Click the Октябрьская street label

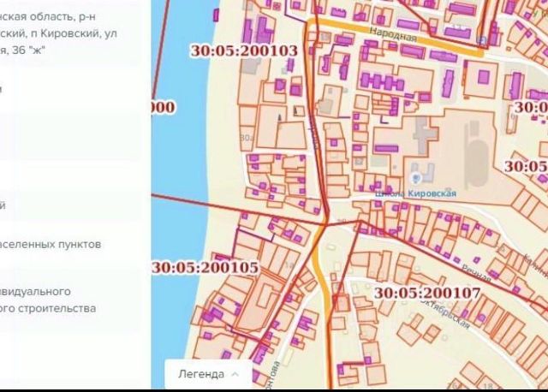[445, 313]
